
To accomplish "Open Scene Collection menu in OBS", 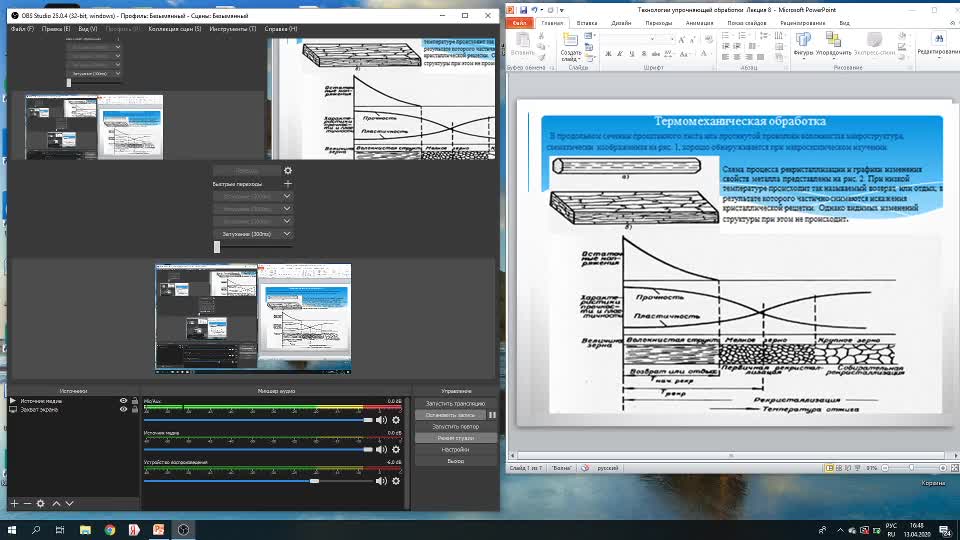I will (174, 29).
